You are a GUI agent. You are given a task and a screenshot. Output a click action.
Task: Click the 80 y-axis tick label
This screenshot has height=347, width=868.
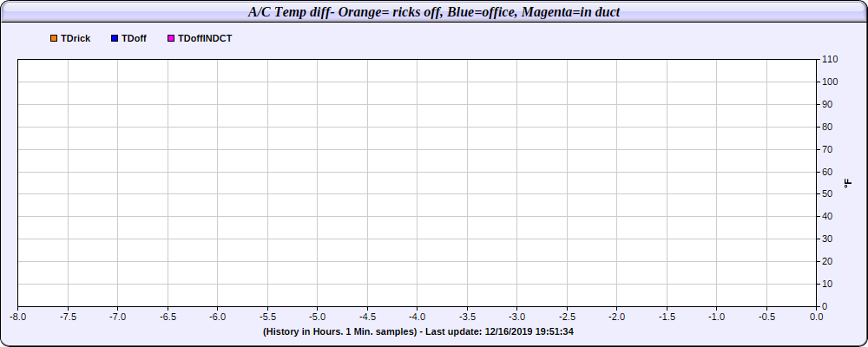pyautogui.click(x=827, y=127)
